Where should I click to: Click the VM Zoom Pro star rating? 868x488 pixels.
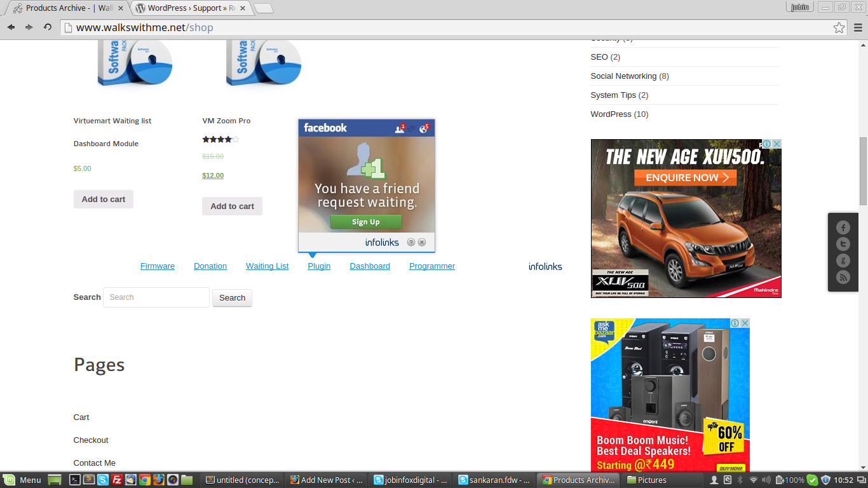[220, 139]
